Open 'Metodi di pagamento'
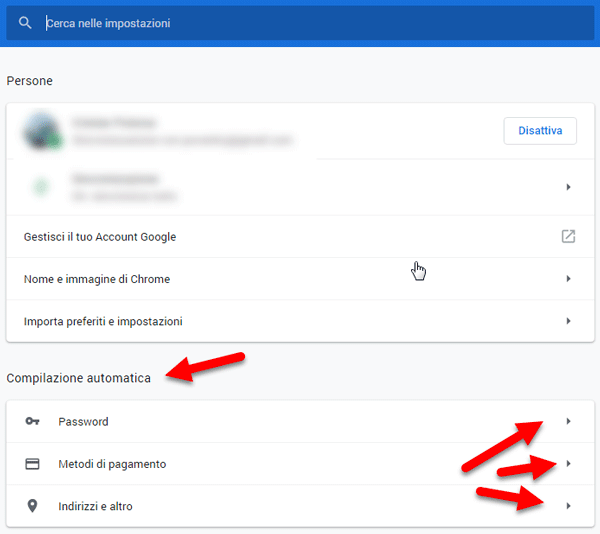The height and width of the screenshot is (534, 600). 300,464
